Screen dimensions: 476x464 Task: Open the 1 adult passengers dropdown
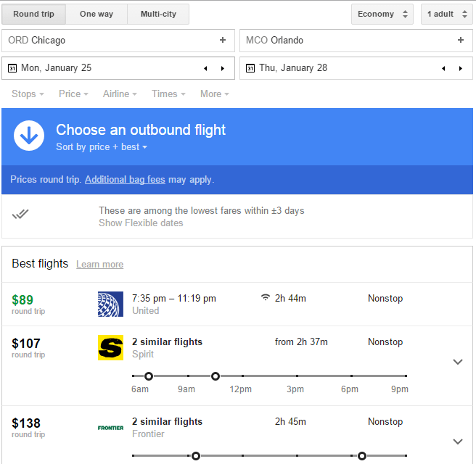click(446, 14)
